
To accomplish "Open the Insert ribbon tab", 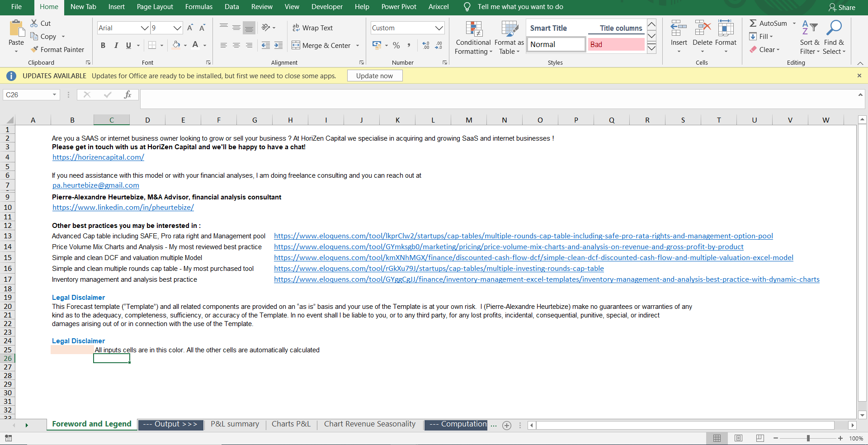I will (x=116, y=7).
